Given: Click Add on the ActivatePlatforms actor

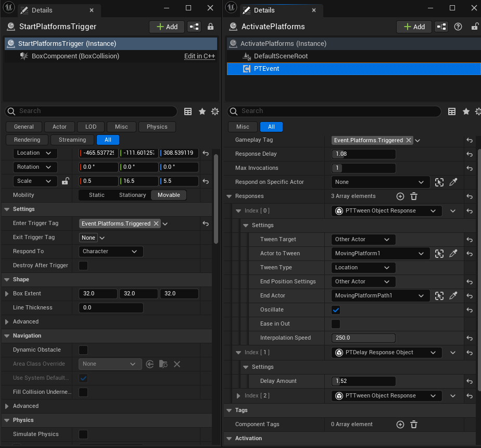Looking at the screenshot, I should point(414,27).
